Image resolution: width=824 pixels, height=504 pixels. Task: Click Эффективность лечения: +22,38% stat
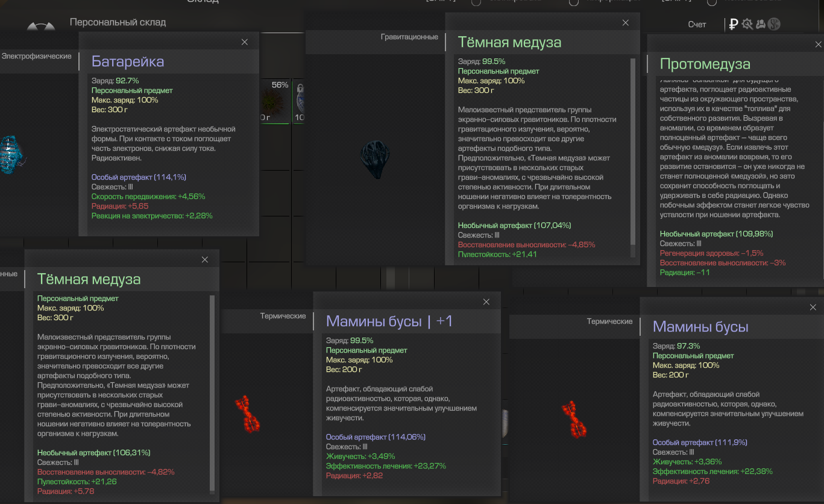click(712, 471)
